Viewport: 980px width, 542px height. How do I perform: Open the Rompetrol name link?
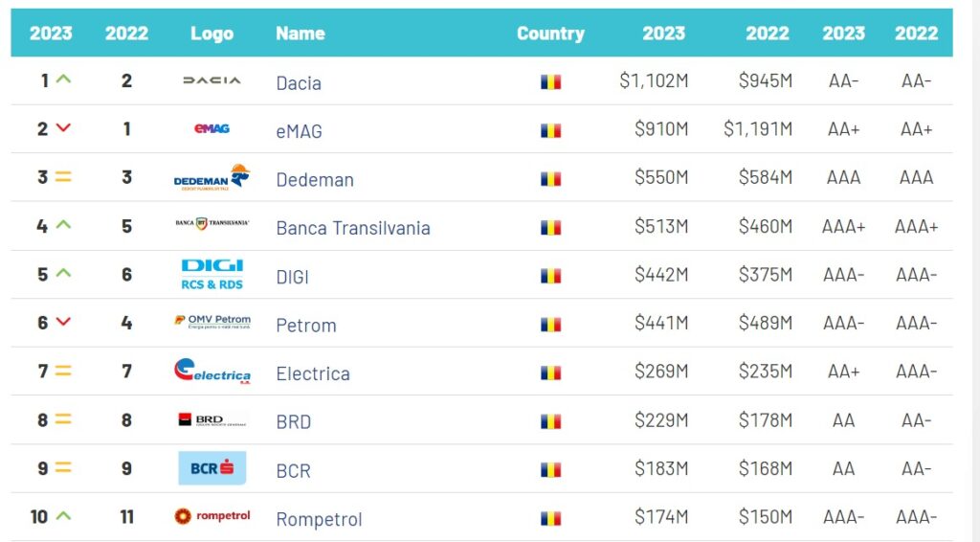click(319, 519)
